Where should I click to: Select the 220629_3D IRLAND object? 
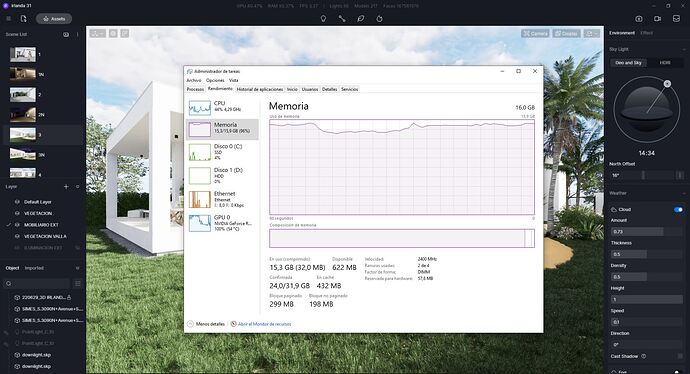(43, 297)
